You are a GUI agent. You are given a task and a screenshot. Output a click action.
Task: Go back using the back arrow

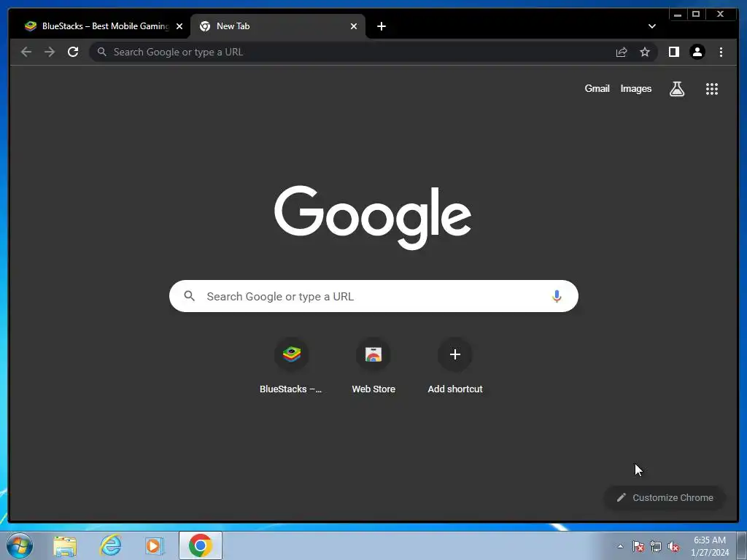coord(26,52)
